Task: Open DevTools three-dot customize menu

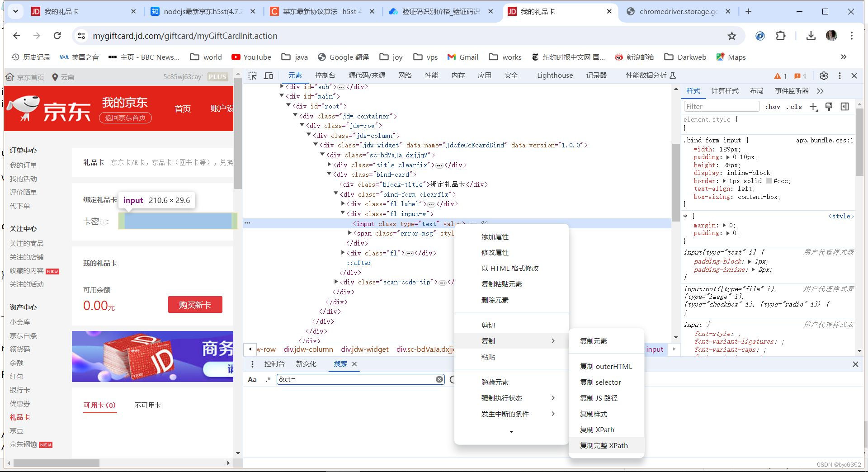Action: point(840,76)
